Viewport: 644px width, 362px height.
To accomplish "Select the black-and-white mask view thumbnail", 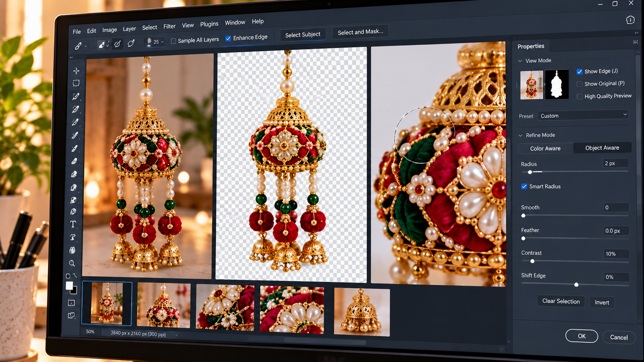I will tap(557, 84).
